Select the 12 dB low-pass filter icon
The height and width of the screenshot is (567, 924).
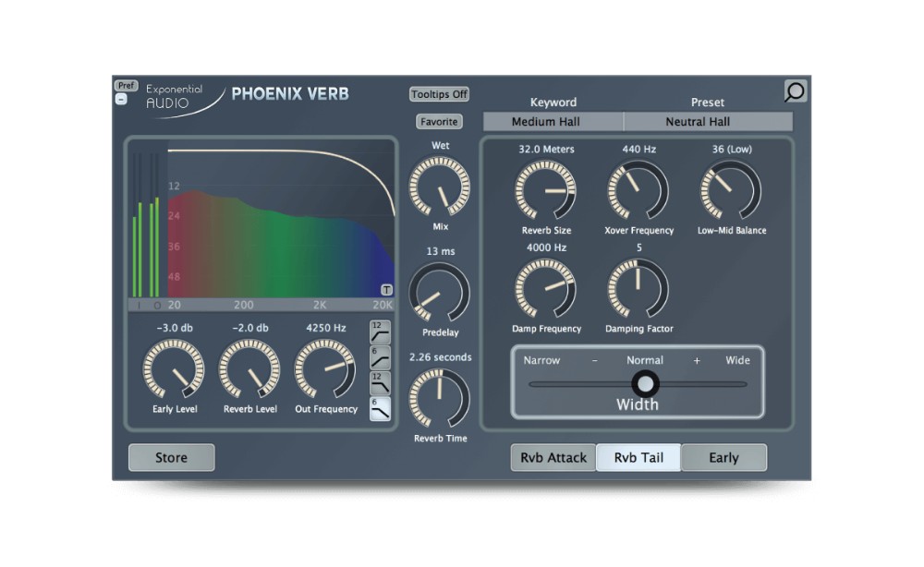380,383
